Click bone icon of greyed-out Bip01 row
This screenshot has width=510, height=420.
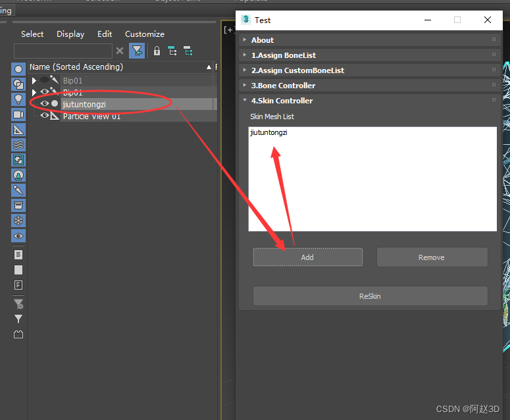[x=55, y=80]
